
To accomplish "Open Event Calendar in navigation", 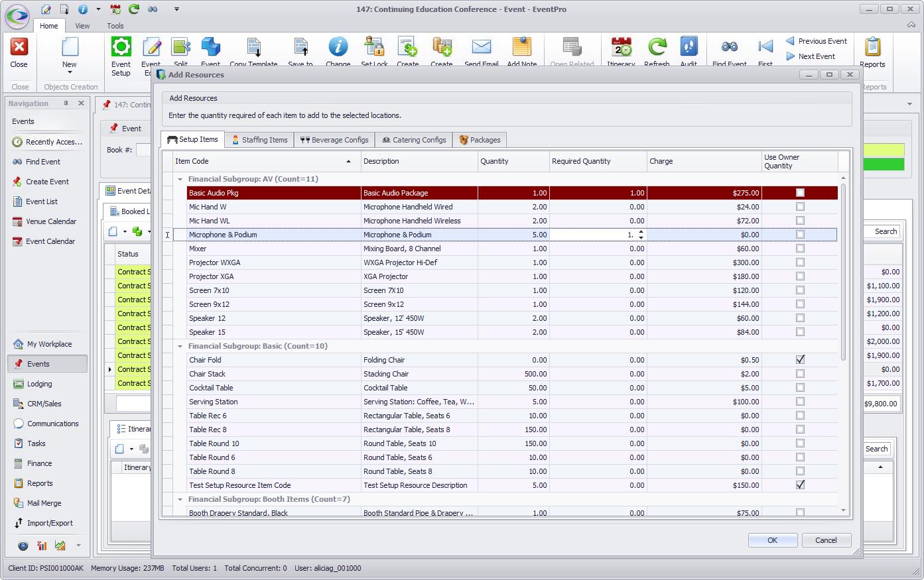I will point(44,241).
